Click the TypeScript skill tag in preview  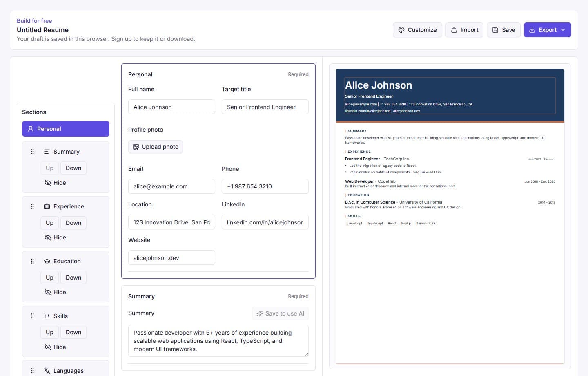375,223
